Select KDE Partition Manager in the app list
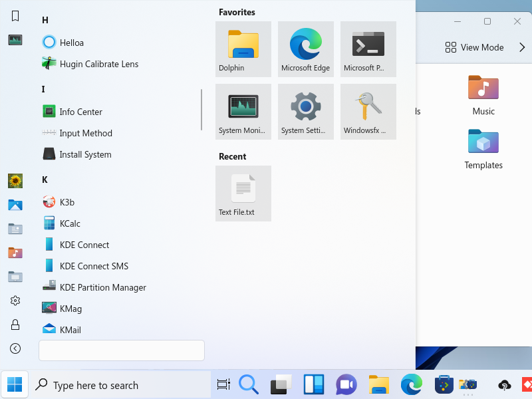 pos(102,287)
